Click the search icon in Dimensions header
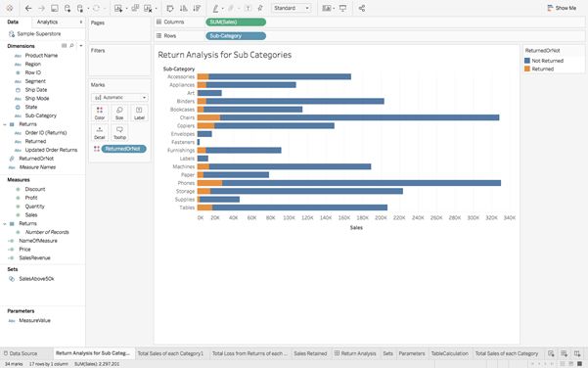This screenshot has width=588, height=368. 71,46
